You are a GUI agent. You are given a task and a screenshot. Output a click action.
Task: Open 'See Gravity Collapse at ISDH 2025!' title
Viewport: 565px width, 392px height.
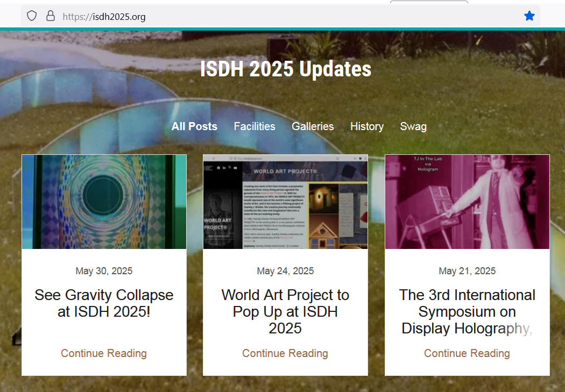point(104,303)
